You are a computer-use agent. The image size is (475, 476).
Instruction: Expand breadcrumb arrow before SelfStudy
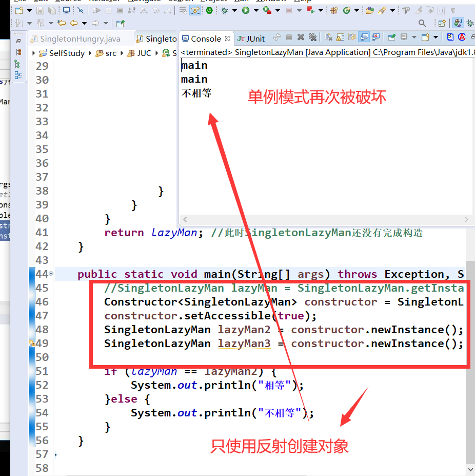pos(33,53)
